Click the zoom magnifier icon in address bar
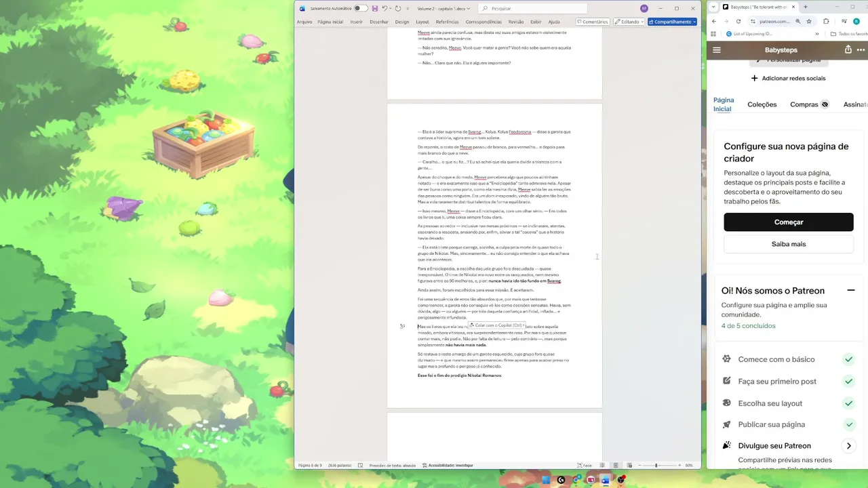This screenshot has height=488, width=868. (x=797, y=22)
